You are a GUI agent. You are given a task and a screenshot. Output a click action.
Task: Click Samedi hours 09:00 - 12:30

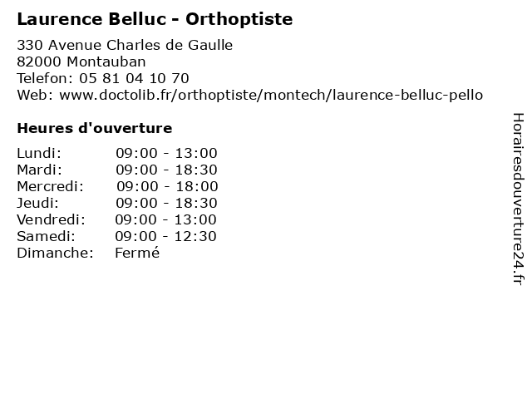click(166, 236)
